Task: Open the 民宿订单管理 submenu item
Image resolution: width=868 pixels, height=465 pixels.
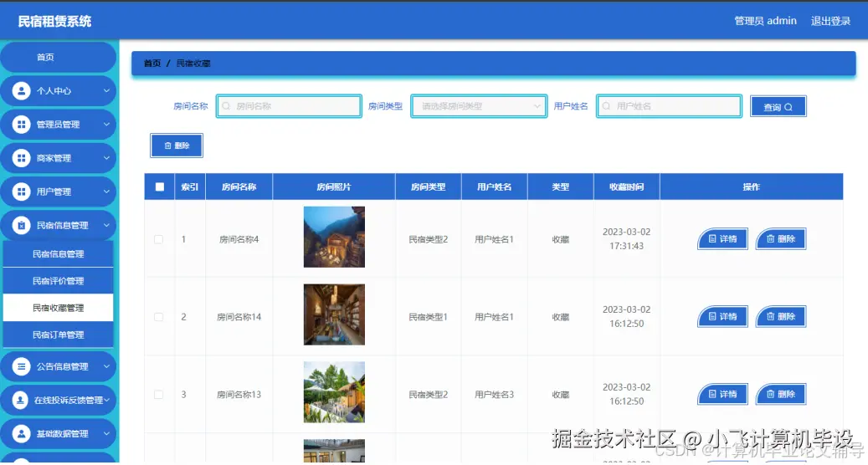Action: (x=58, y=335)
